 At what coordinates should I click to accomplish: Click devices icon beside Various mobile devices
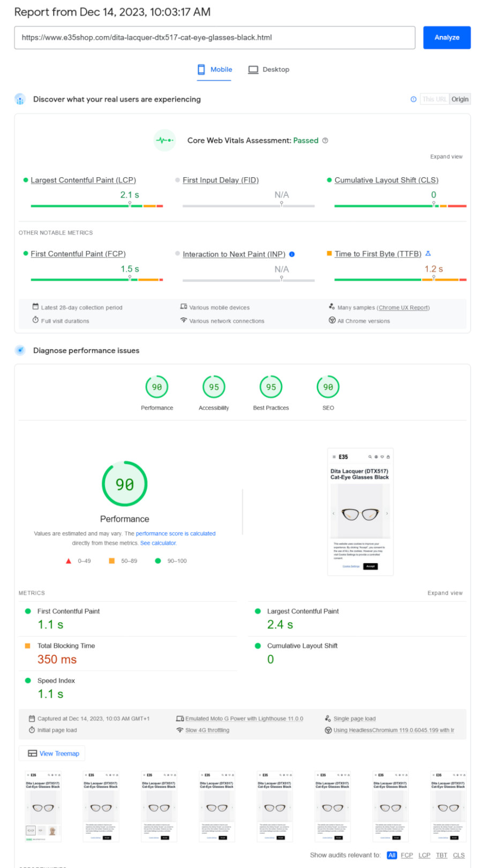184,307
